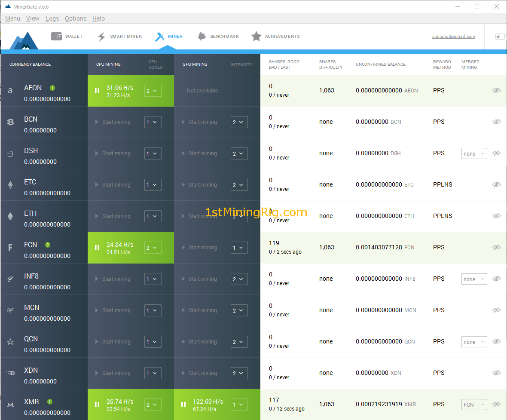Screen dimensions: 507x420
Task: Start MCN CPU mining
Action: click(113, 310)
